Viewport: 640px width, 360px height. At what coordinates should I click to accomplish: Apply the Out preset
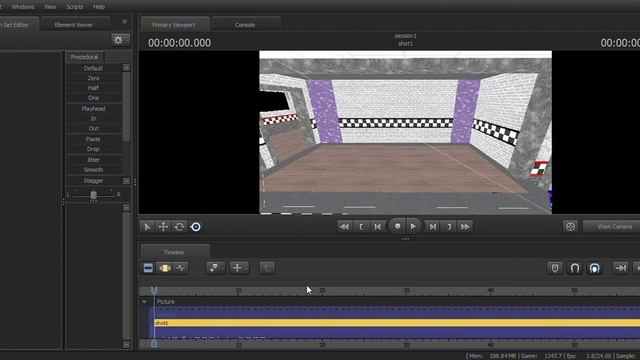pos(93,128)
